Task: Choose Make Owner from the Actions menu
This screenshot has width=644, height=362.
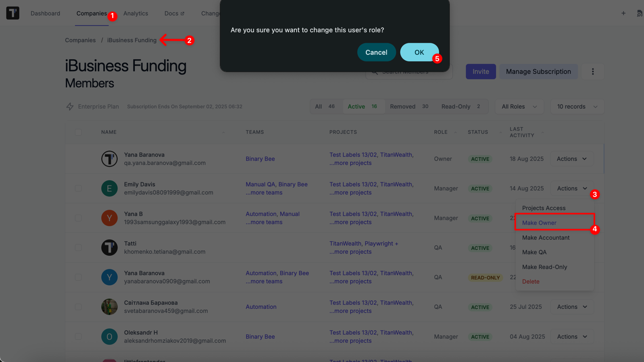Action: [539, 223]
